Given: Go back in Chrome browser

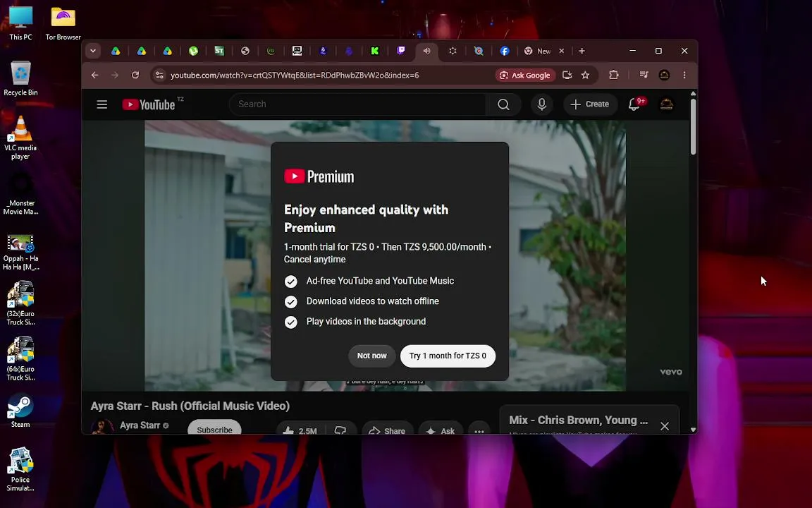Looking at the screenshot, I should pyautogui.click(x=94, y=75).
